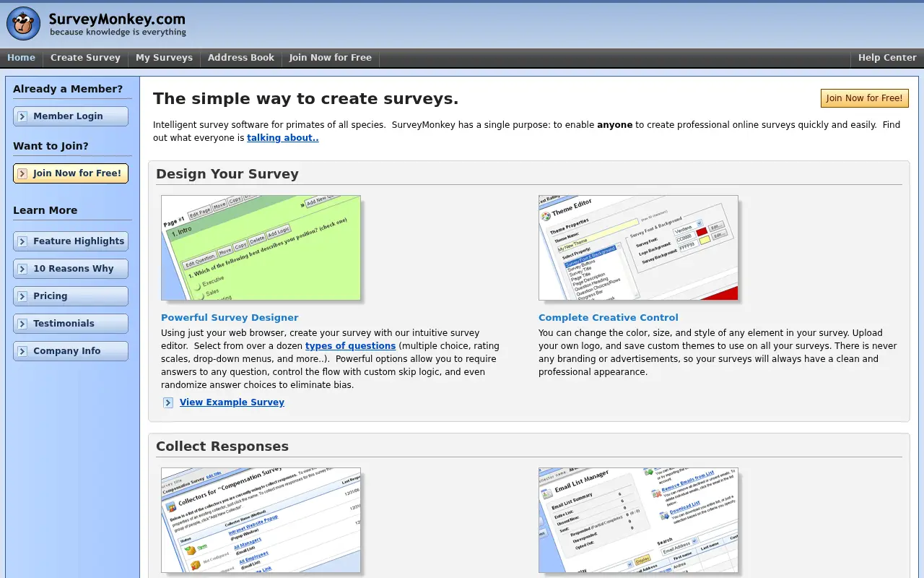
Task: Open Testimonials in the sidebar
Action: pos(71,324)
